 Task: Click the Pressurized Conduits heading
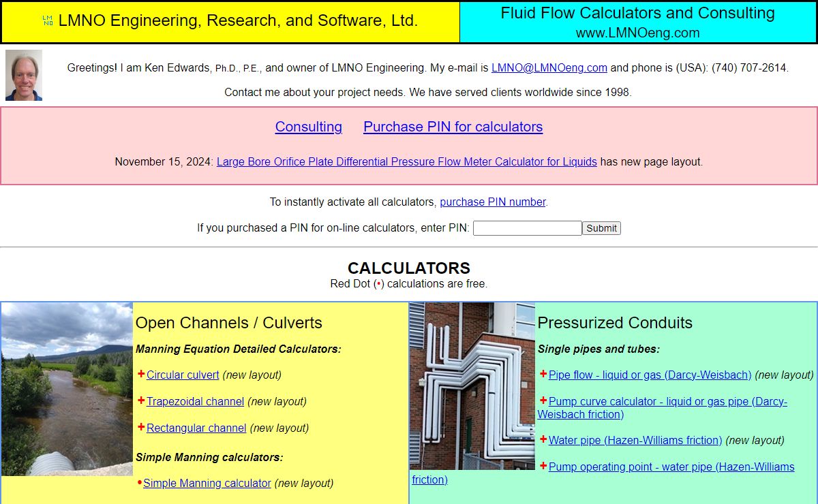pyautogui.click(x=615, y=323)
